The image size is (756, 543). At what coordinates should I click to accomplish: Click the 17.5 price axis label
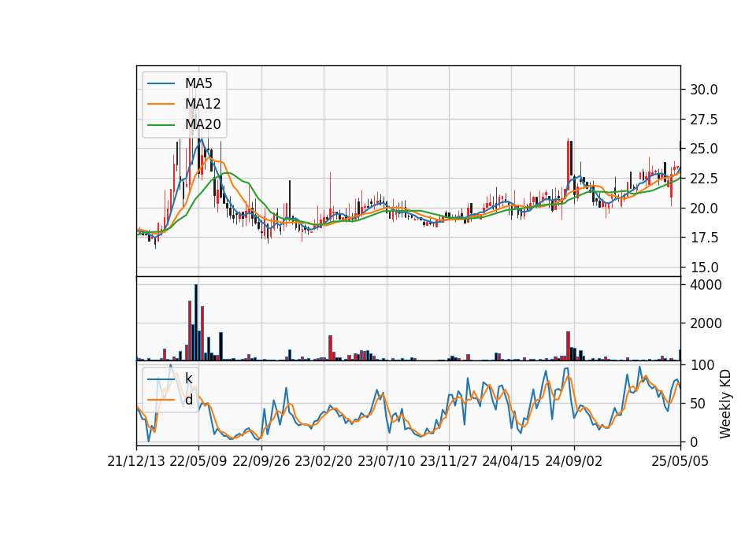(703, 238)
